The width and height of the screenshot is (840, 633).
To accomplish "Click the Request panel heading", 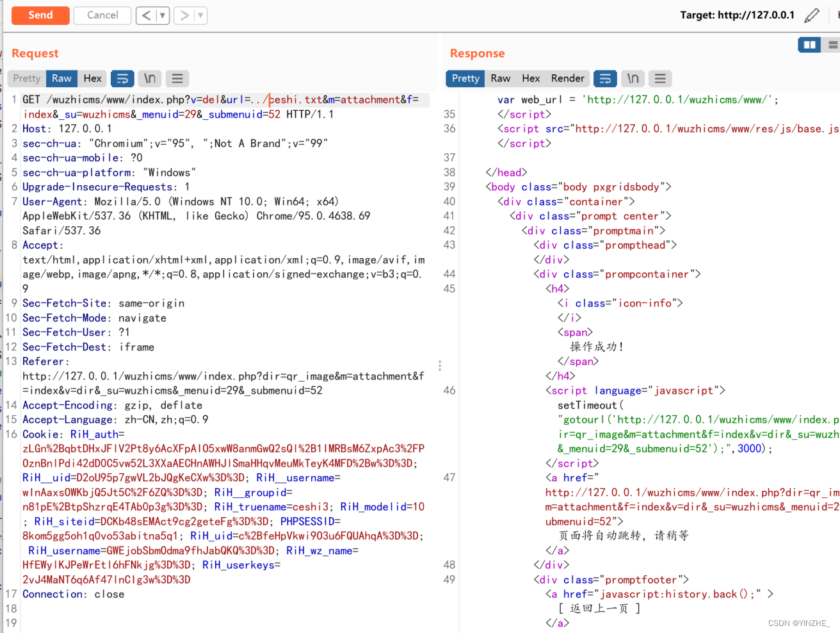I will [x=35, y=53].
